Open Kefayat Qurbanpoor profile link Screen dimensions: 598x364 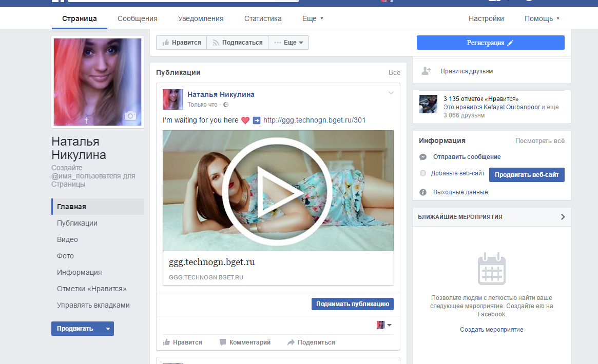coord(511,107)
